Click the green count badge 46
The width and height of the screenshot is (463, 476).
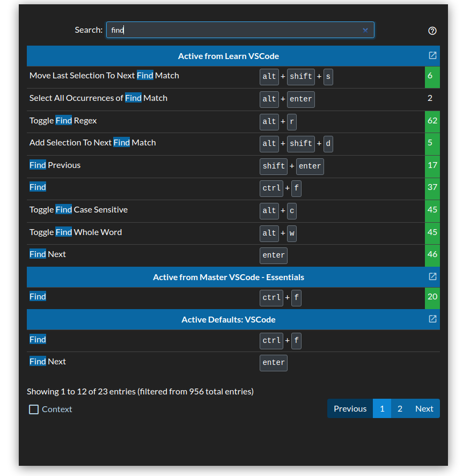432,255
